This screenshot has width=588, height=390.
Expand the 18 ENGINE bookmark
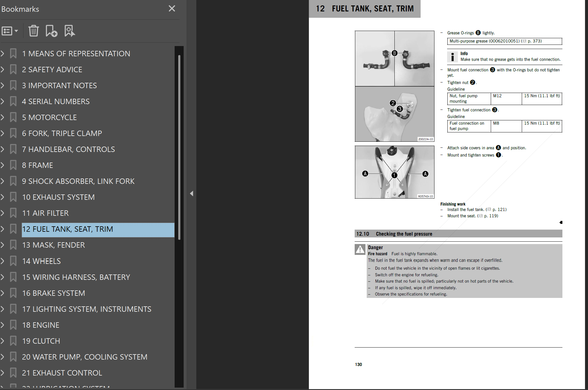2,325
